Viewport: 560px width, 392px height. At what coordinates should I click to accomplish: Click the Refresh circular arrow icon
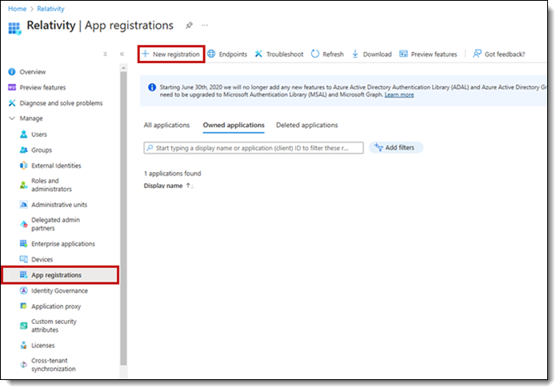tap(315, 54)
